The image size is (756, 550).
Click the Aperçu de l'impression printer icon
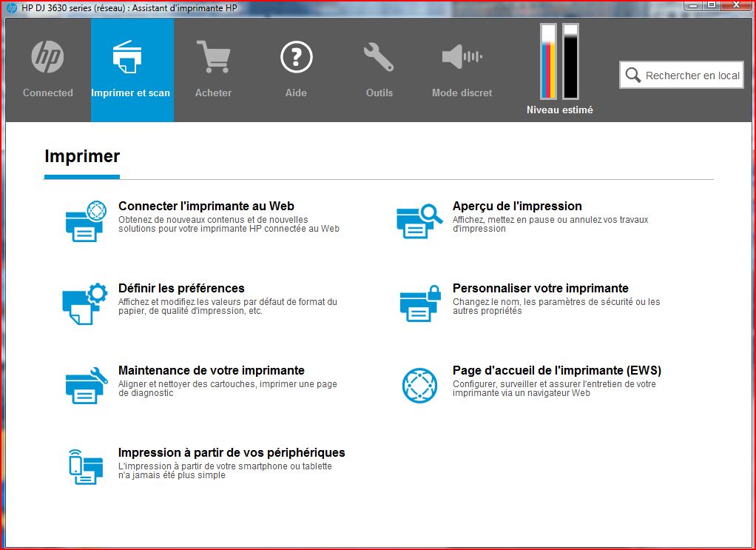click(419, 221)
